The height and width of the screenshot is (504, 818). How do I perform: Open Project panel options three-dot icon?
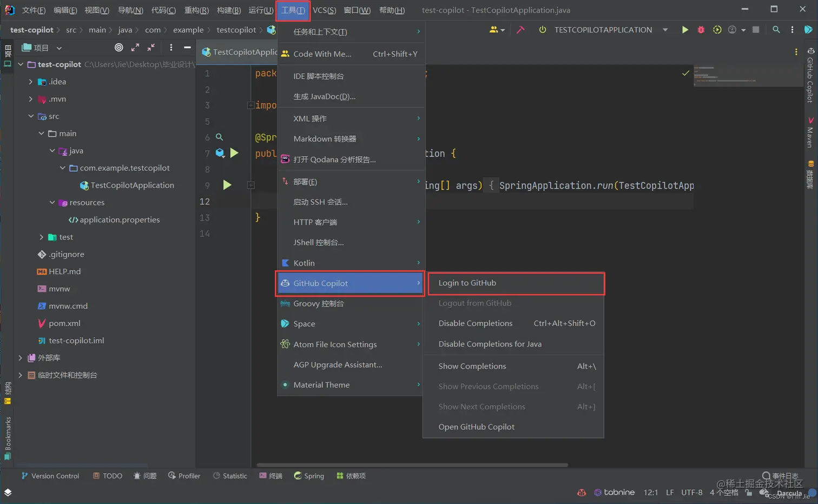click(171, 48)
